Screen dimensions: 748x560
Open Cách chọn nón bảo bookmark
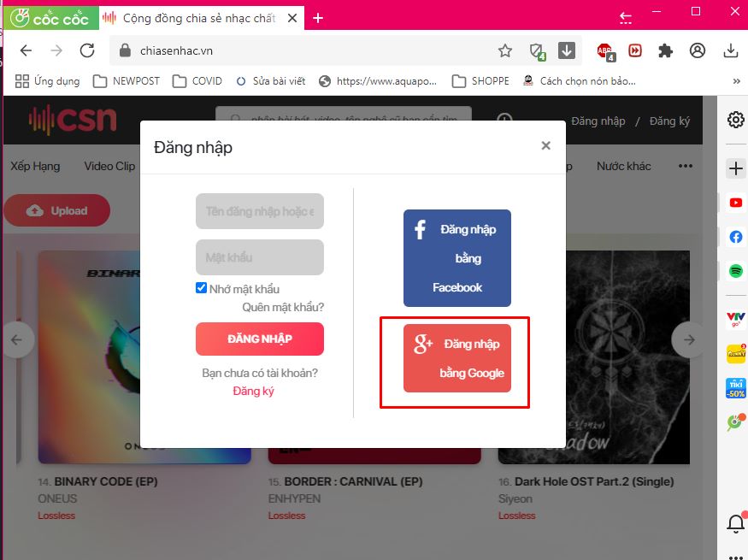click(x=579, y=81)
